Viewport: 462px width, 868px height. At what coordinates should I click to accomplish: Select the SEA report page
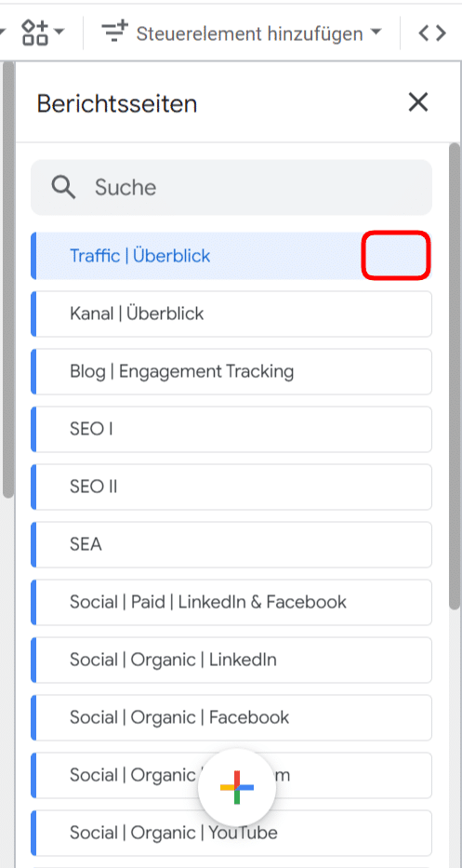click(x=231, y=544)
